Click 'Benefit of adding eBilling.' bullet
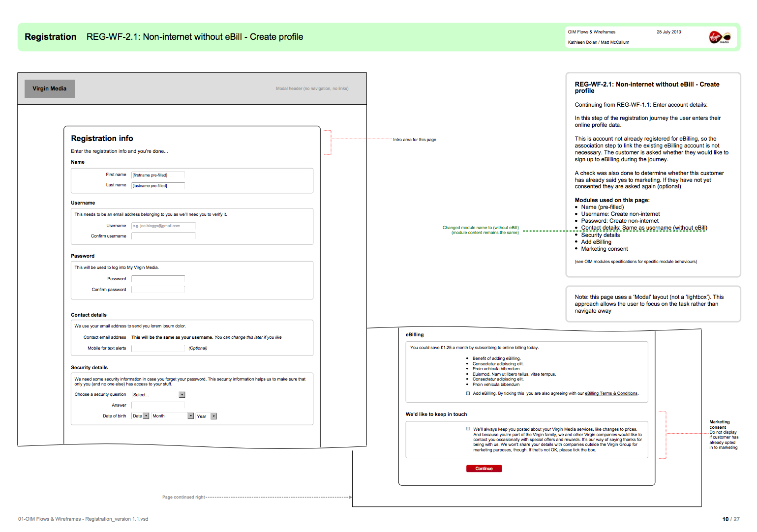 [496, 358]
